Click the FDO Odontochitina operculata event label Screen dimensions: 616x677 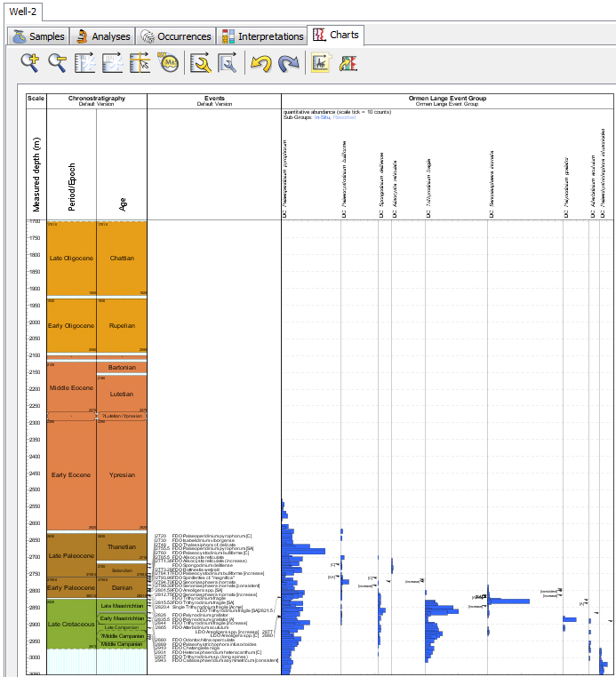(x=204, y=640)
